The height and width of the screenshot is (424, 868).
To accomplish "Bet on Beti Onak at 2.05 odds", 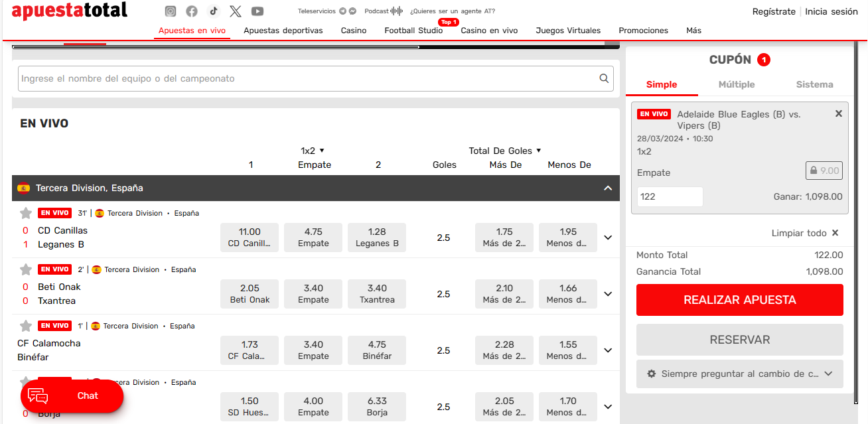I will point(250,294).
